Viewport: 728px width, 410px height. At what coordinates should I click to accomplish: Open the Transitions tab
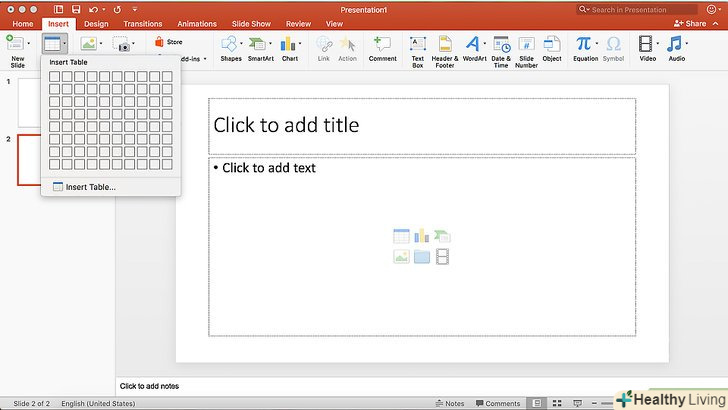coord(143,23)
